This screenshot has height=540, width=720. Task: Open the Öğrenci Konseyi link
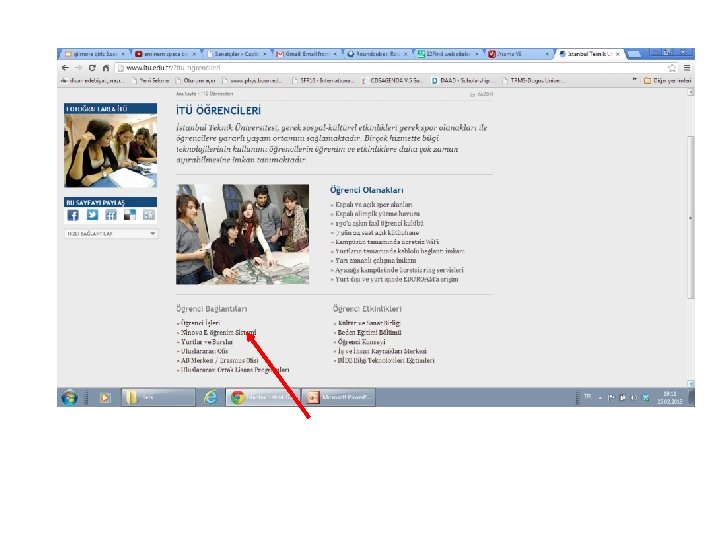(361, 342)
